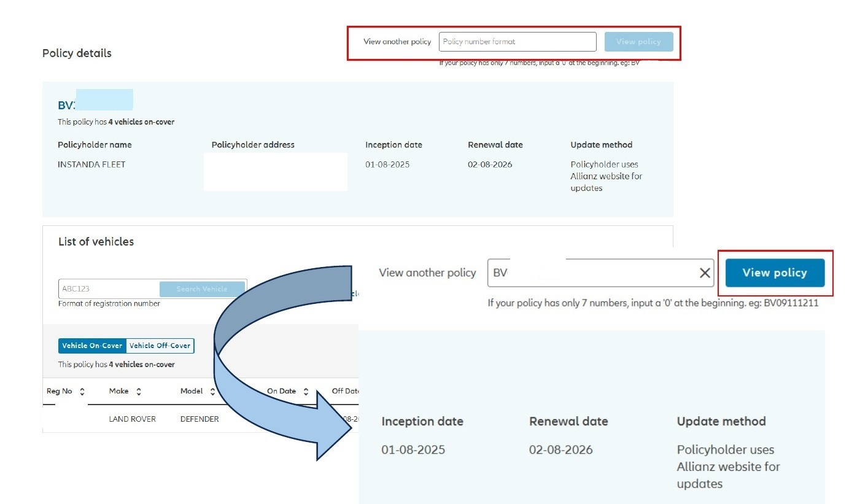Sort vehicles by Model column arrows

(x=212, y=392)
